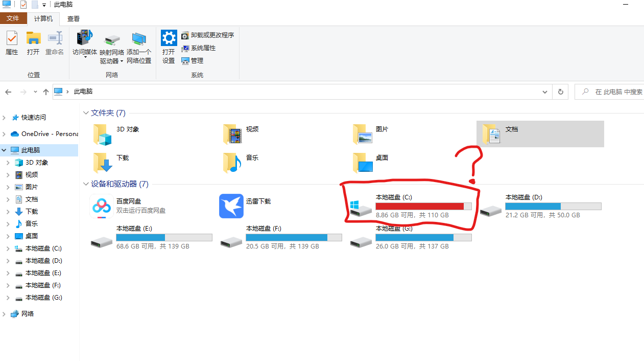The height and width of the screenshot is (361, 644).
Task: Switch to the View (查看) tab
Action: (74, 18)
